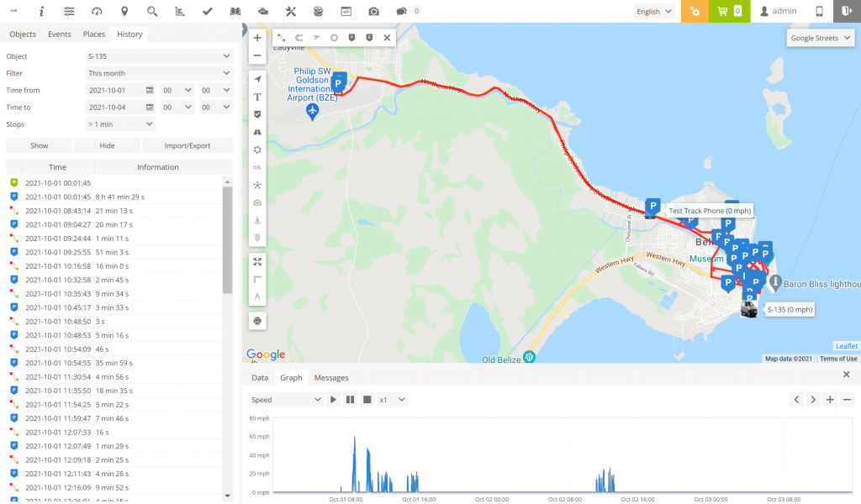Toggle clusters star icon on map
The height and width of the screenshot is (504, 861).
click(x=257, y=185)
